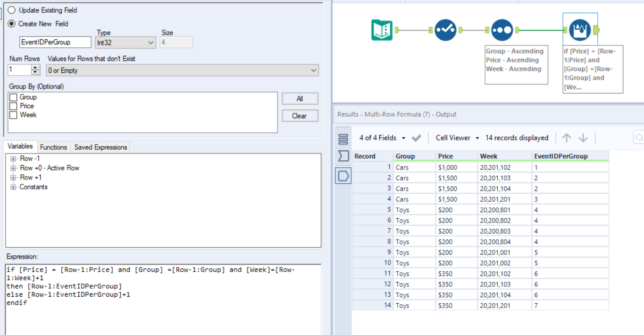Click the EventIDPerGroup column header
644x335 pixels.
[x=570, y=156]
